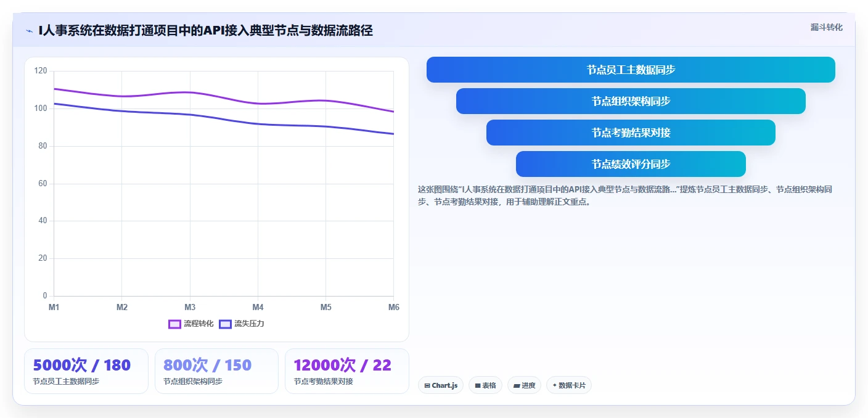The width and height of the screenshot is (868, 418).
Task: Click the 100 y-axis value
Action: (41, 109)
